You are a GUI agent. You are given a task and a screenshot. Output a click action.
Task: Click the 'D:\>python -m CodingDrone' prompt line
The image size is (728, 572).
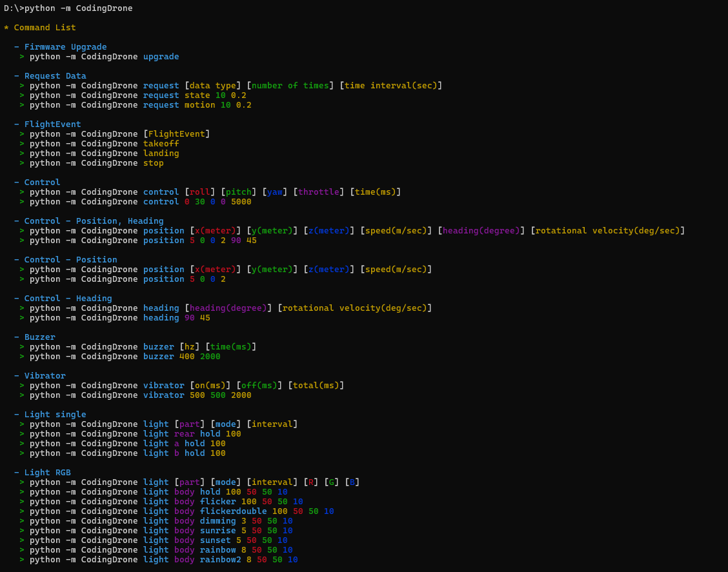pyautogui.click(x=68, y=8)
